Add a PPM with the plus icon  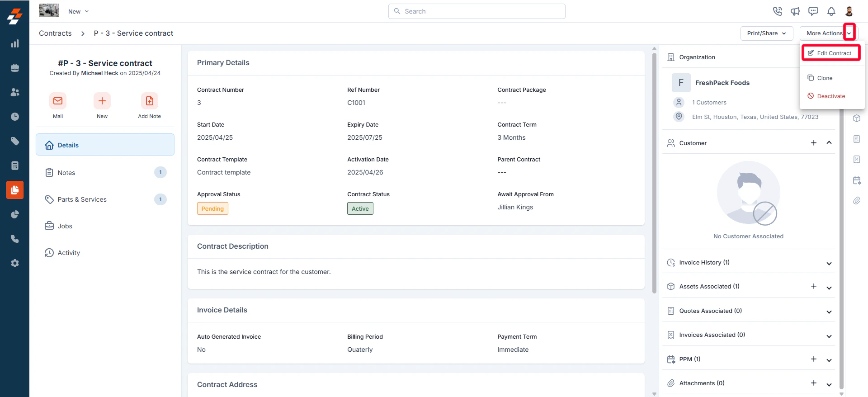[814, 359]
